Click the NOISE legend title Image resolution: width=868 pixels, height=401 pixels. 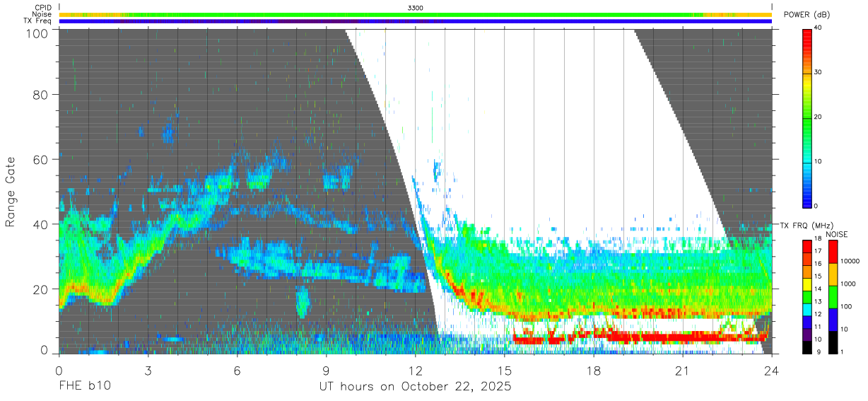837,234
